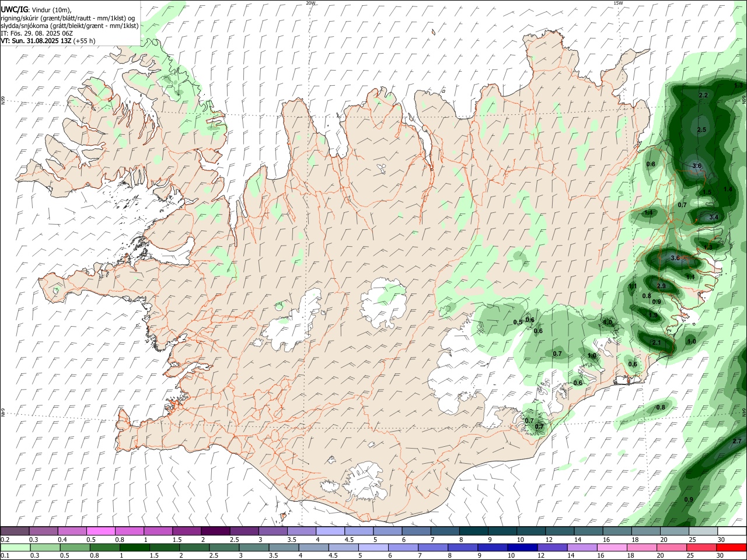Click the legend description 'rigning/skúrir (grænt/blátt/rautt - mm/1klst) og'
The image size is (747, 560).
click(x=68, y=17)
